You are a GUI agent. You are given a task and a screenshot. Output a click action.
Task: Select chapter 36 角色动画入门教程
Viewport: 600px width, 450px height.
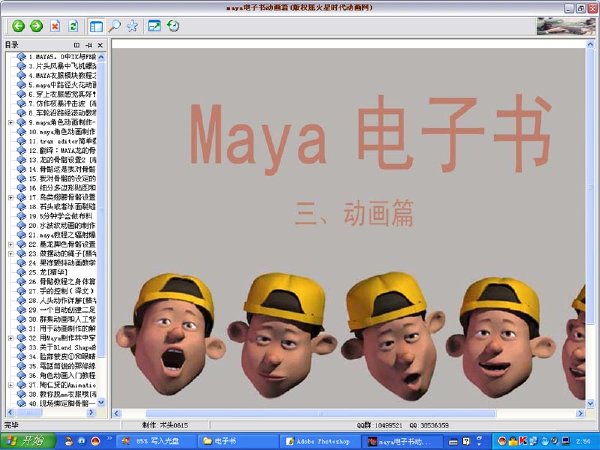[x=62, y=375]
